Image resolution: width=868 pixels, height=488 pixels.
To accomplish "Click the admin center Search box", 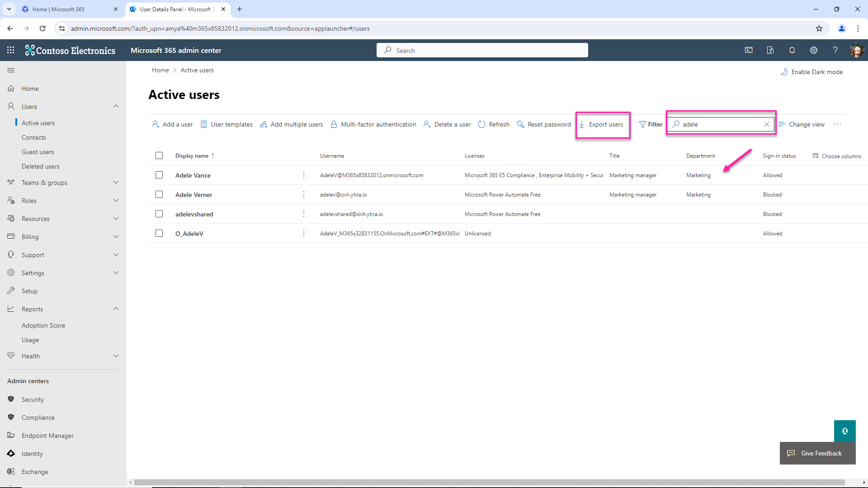I will [x=482, y=50].
